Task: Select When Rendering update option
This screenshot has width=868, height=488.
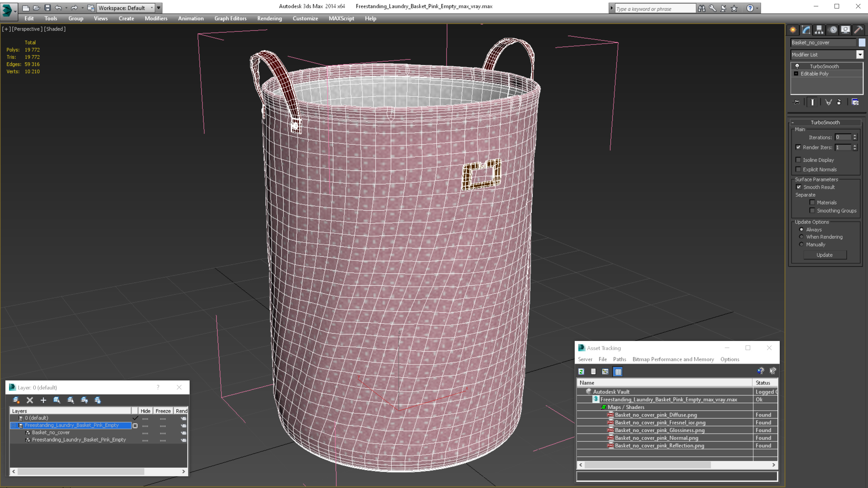Action: click(x=801, y=237)
